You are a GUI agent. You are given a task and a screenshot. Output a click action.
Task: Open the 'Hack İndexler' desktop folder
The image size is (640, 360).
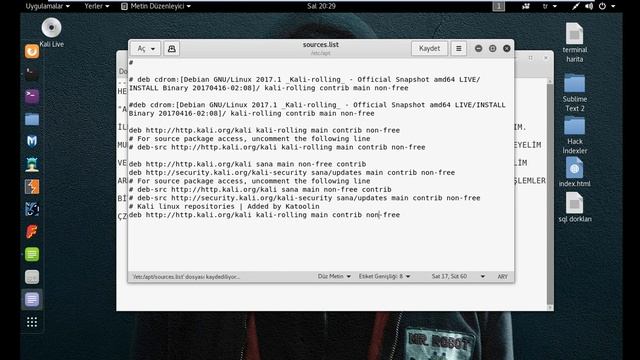pyautogui.click(x=575, y=135)
